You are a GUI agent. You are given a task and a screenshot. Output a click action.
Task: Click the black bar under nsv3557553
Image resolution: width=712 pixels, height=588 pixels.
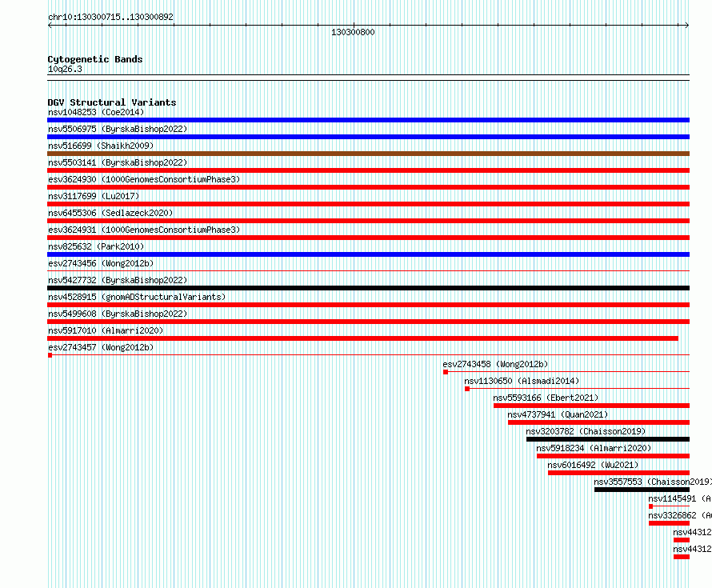[x=642, y=490]
